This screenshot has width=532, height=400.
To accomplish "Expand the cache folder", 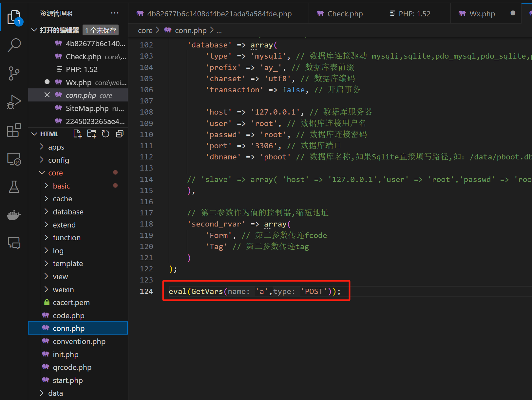I will click(x=46, y=198).
